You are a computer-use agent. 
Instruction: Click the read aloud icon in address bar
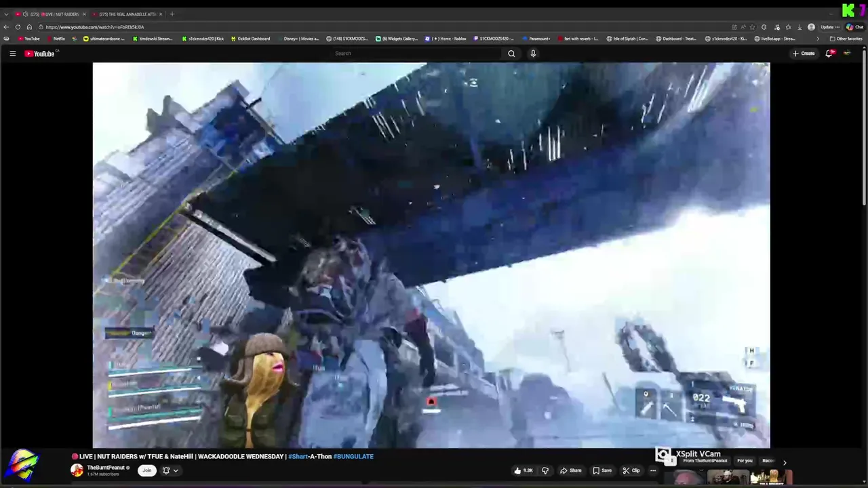point(743,27)
